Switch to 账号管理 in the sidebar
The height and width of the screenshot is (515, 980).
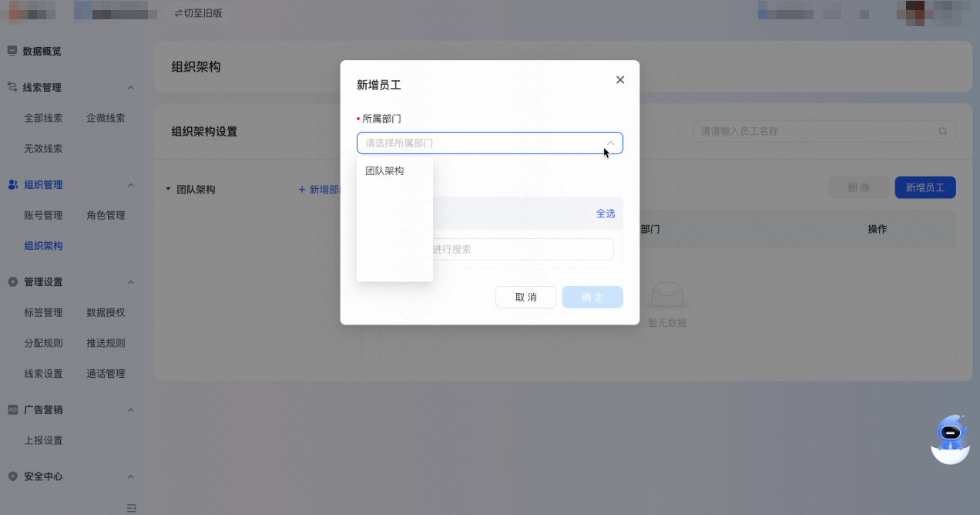coord(42,215)
